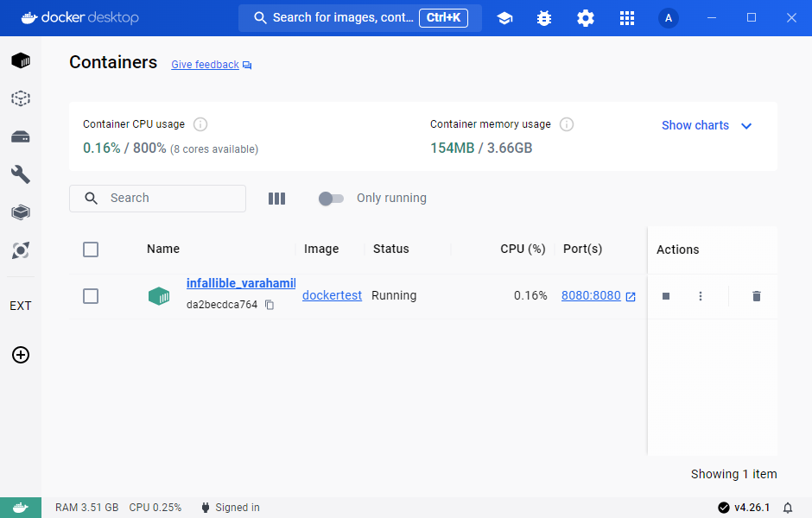
Task: Open the Troubleshoot bug icon
Action: [544, 18]
